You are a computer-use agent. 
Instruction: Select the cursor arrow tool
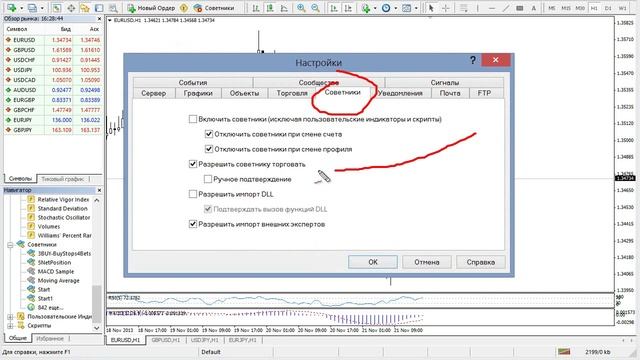[x=431, y=8]
